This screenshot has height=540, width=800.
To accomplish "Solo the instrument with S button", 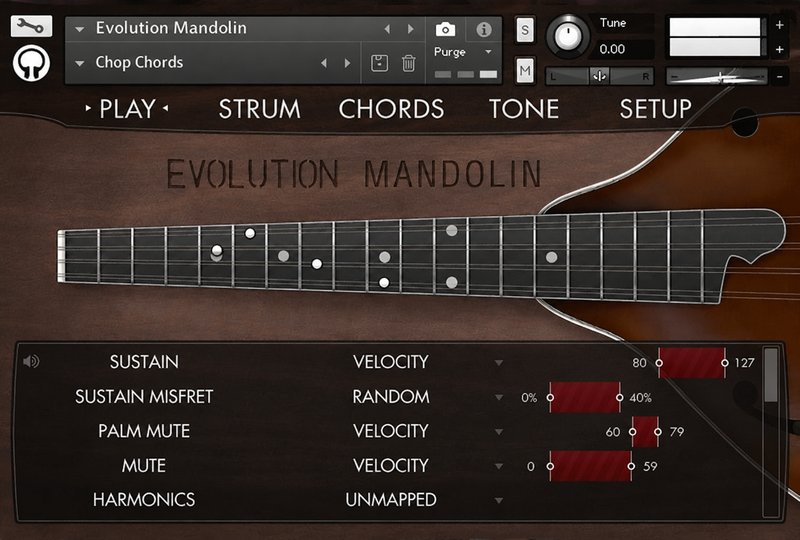I will click(525, 30).
